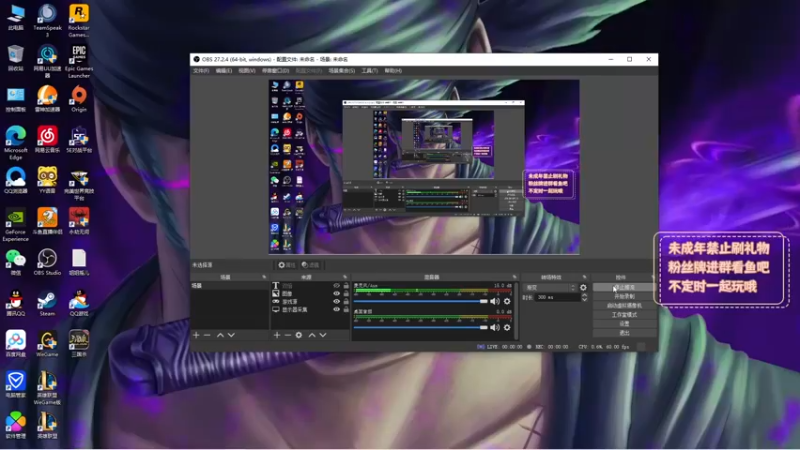Screen dimensions: 800x450
Task: Move the source down in Sources panel
Action: point(323,335)
